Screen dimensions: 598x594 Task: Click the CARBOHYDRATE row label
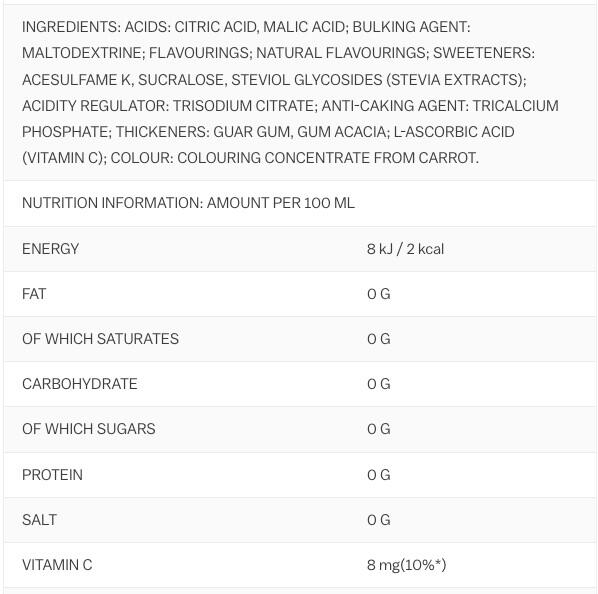[x=80, y=384]
